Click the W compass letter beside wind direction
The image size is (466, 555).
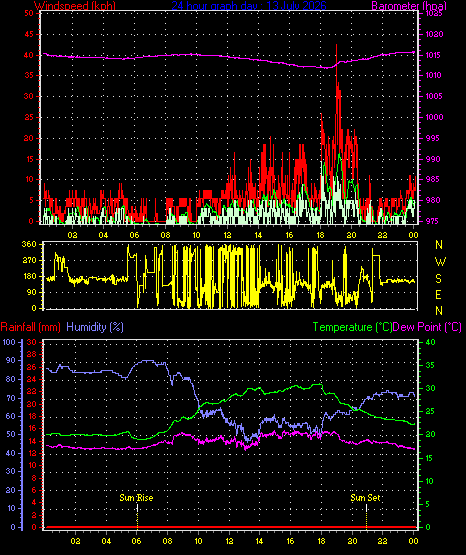click(440, 262)
